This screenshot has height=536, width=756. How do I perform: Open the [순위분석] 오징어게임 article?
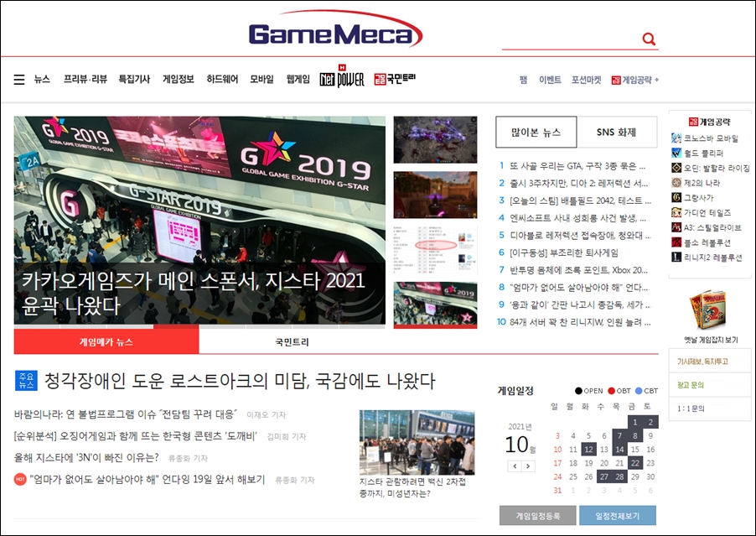pyautogui.click(x=136, y=436)
